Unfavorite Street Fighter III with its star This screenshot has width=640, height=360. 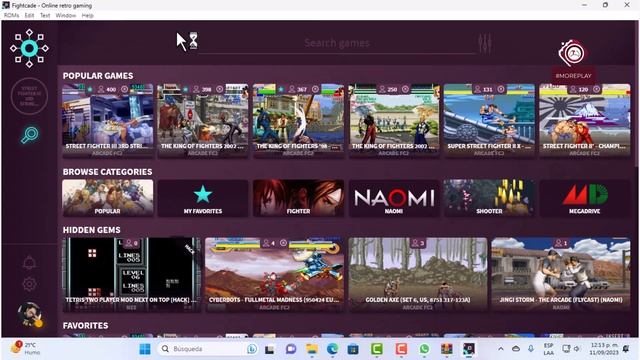[90, 89]
